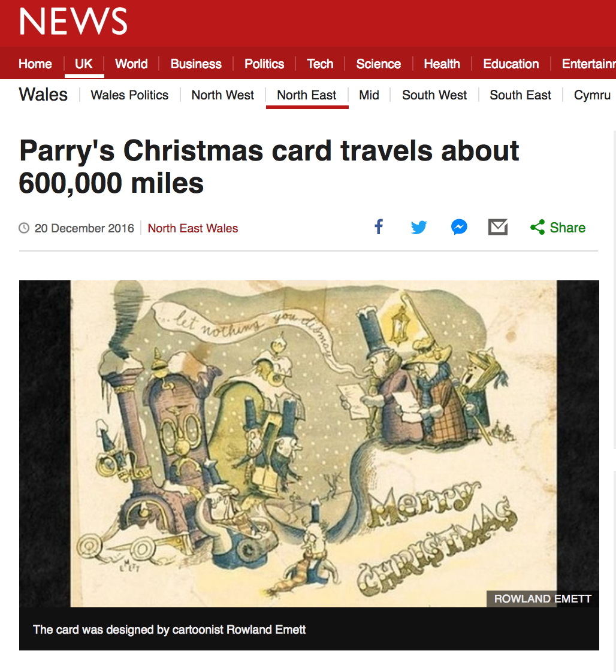Screen dimensions: 616x672
Task: Click the clock icon beside the date
Action: pos(24,228)
